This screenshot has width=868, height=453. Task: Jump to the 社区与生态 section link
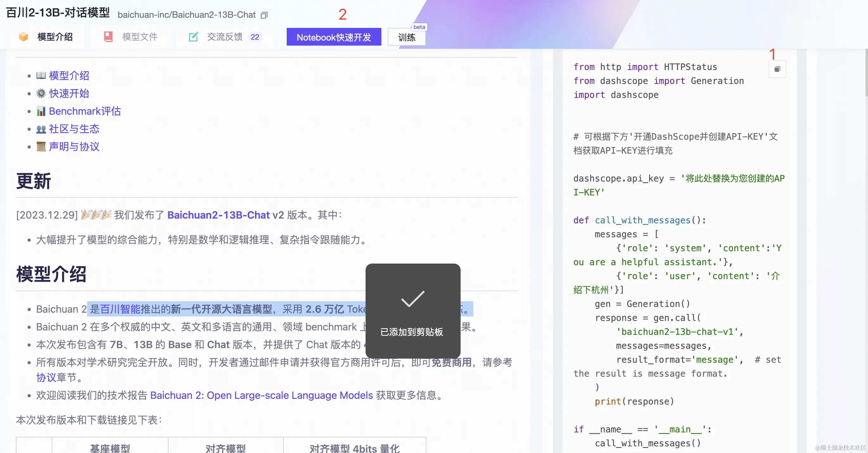click(74, 129)
